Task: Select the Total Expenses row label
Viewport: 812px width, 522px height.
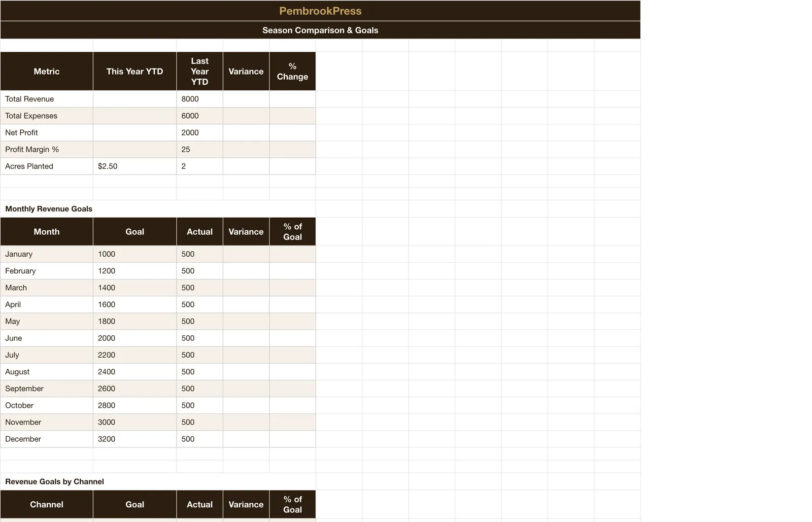Action: (47, 116)
